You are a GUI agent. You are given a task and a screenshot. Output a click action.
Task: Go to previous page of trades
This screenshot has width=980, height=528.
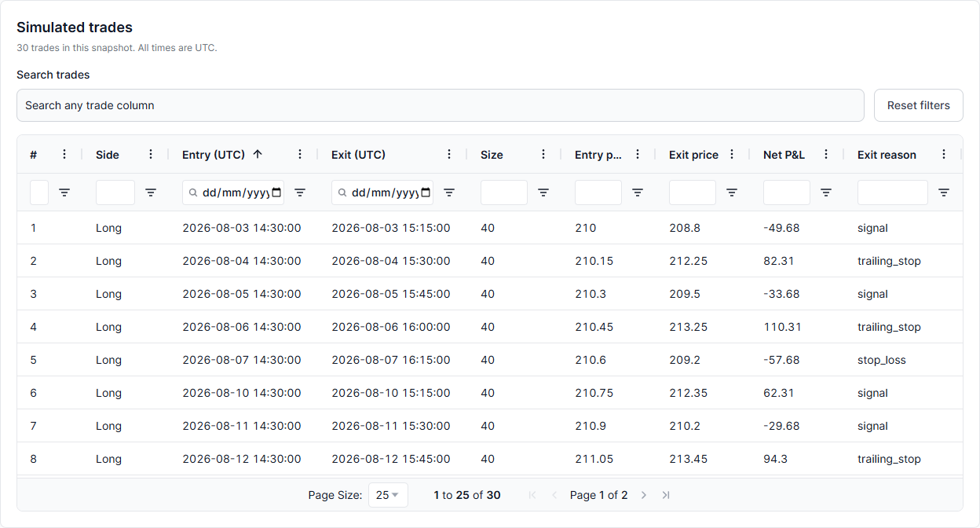click(554, 495)
